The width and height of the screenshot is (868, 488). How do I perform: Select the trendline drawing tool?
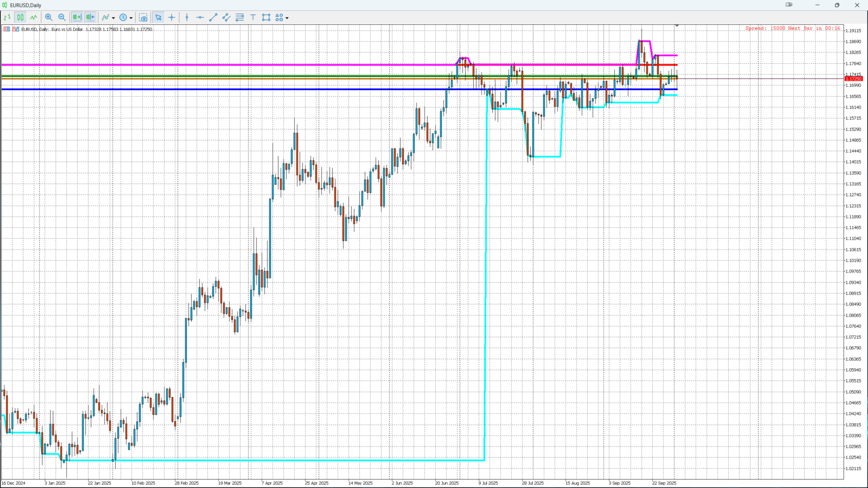click(213, 18)
